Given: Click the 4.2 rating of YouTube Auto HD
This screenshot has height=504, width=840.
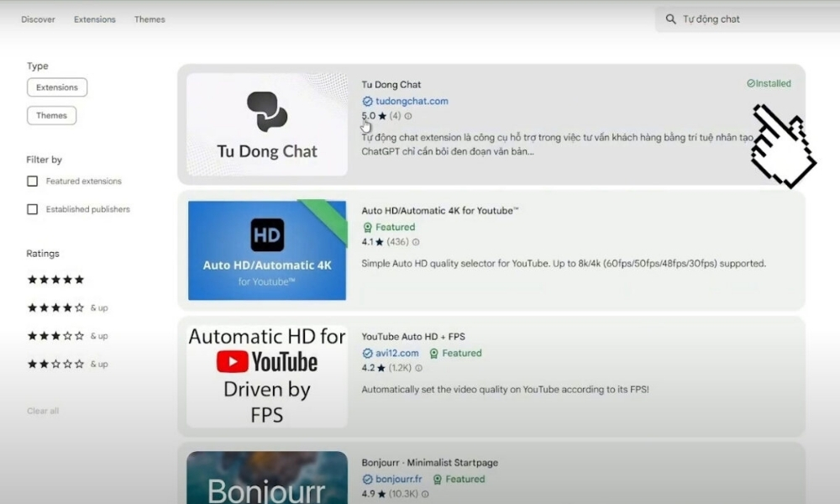Looking at the screenshot, I should [x=368, y=368].
